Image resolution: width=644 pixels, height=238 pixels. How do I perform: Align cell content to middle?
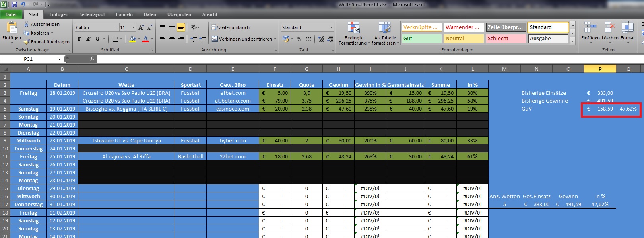click(x=171, y=27)
